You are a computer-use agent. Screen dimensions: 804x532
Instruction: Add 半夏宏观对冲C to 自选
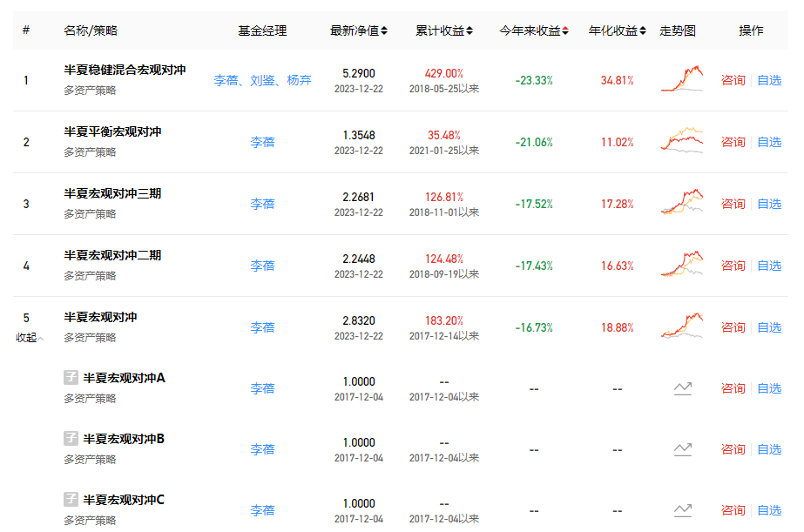point(769,510)
